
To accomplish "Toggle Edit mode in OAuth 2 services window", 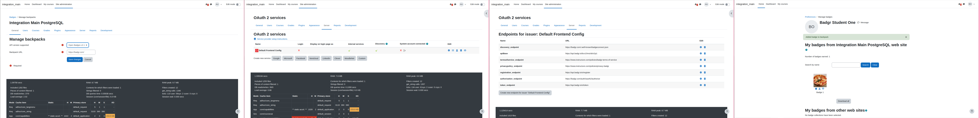I will coord(482,5).
